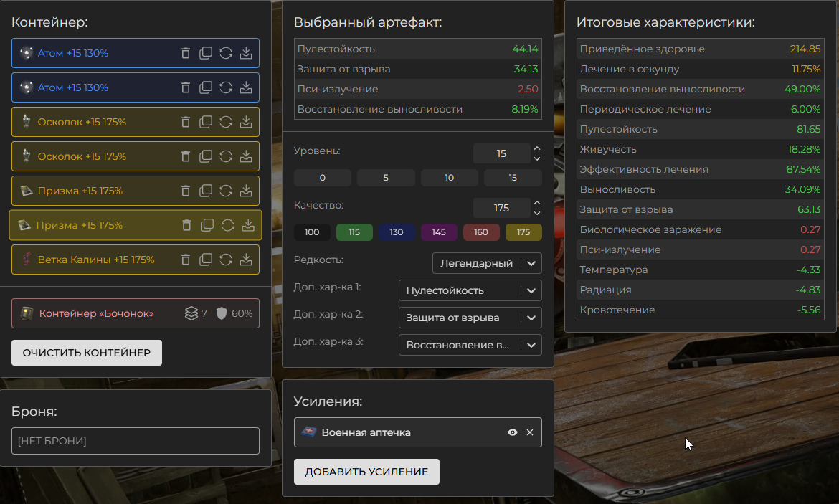Delete the Ветка Калины artifact
Image resolution: width=839 pixels, height=504 pixels.
tap(186, 260)
